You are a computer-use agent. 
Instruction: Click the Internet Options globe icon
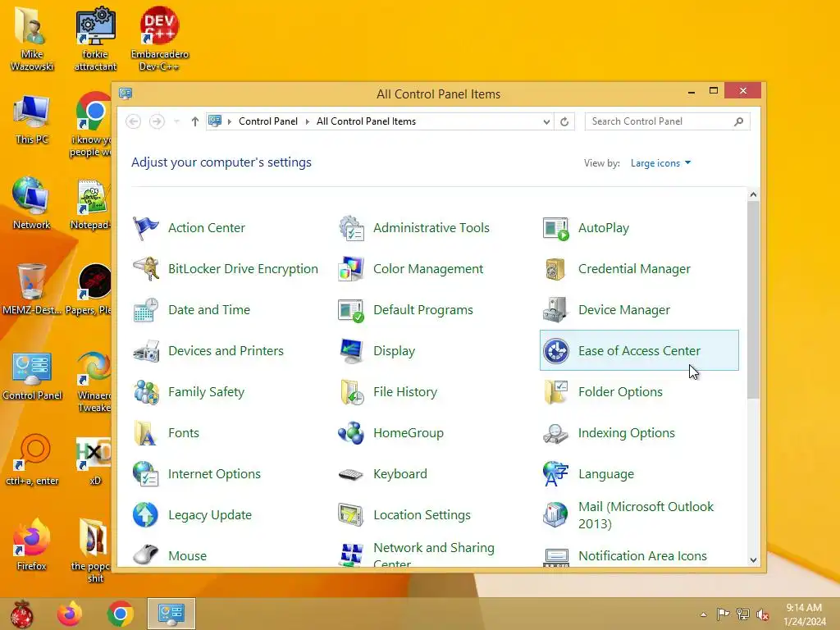coord(146,474)
